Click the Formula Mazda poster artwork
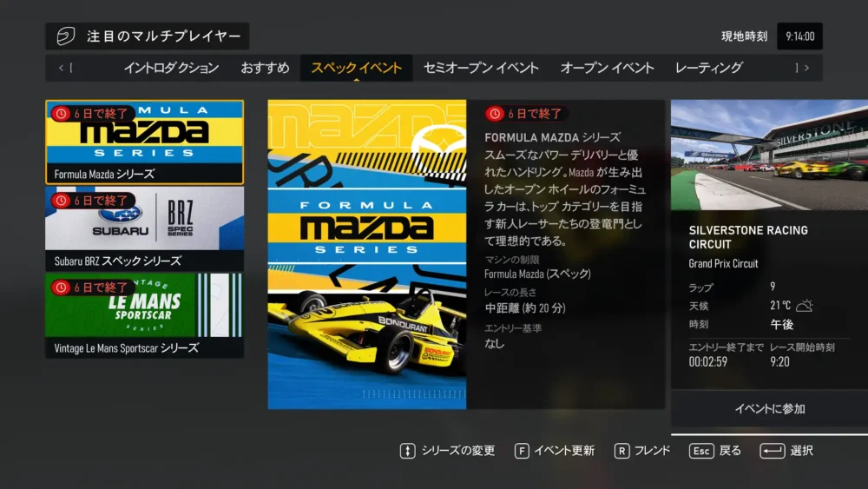The image size is (868, 489). [367, 254]
